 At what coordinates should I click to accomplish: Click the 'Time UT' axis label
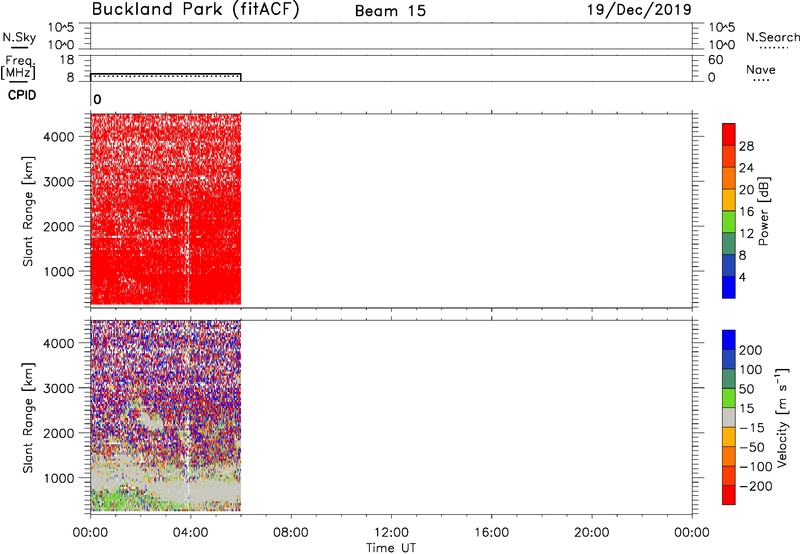tap(391, 548)
